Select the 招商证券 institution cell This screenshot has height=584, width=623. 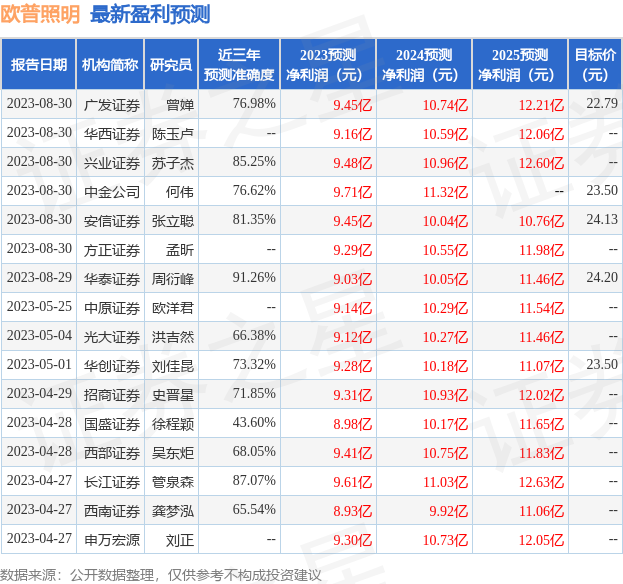112,395
